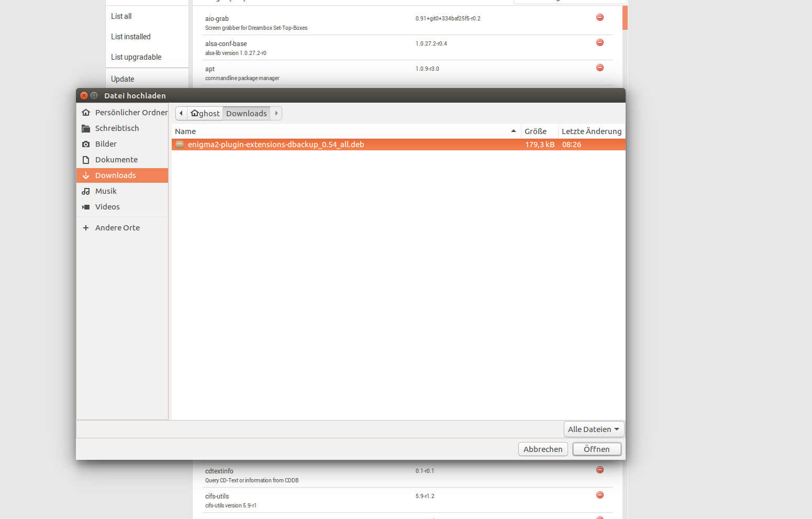
Task: Select List installed menu item
Action: 131,37
